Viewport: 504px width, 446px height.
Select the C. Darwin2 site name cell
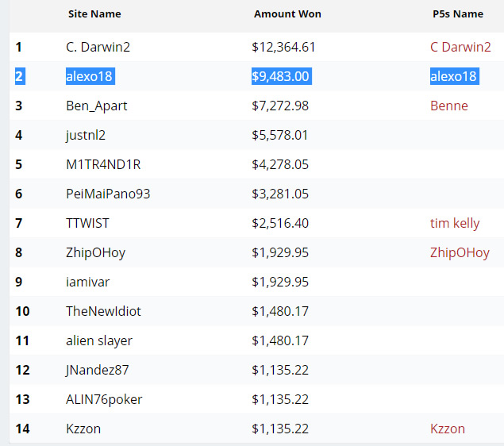click(x=98, y=47)
